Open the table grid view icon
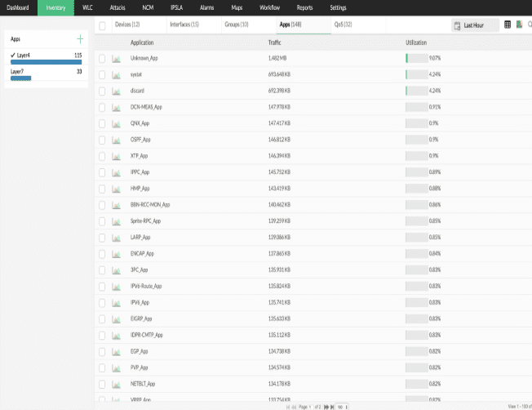 pos(508,25)
